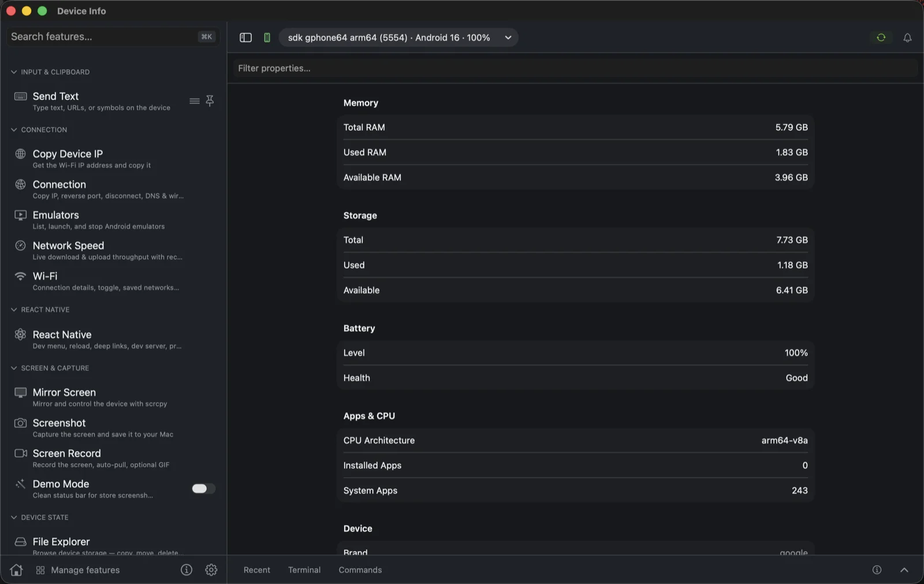Toggle the sidebar panel icon
The image size is (924, 584).
click(245, 38)
